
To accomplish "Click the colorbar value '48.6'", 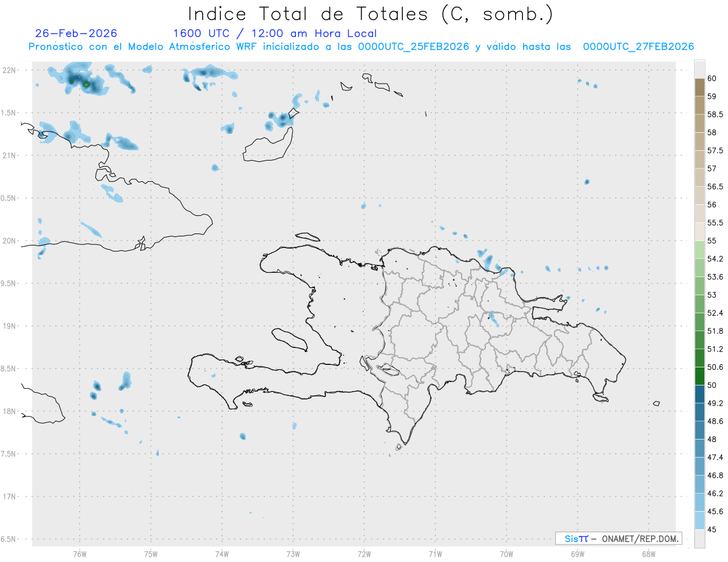I will [x=715, y=421].
